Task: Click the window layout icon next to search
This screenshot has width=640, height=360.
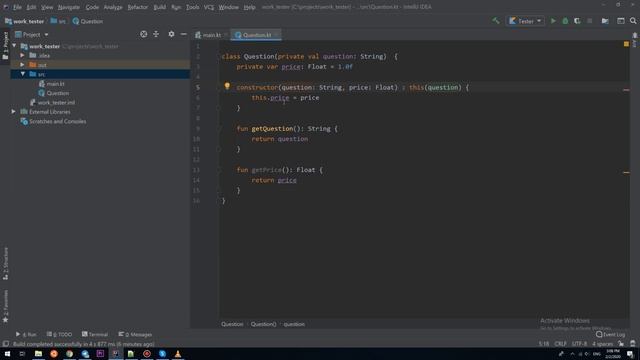Action: (621, 21)
